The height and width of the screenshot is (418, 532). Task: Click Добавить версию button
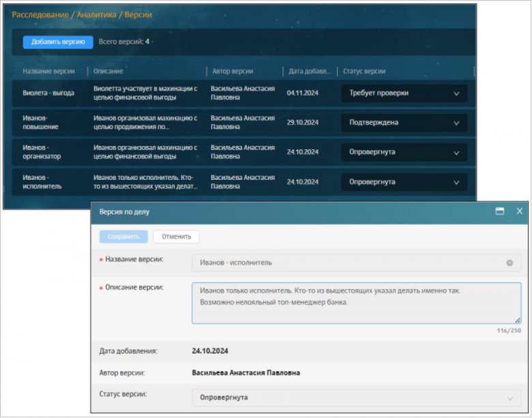click(x=58, y=42)
